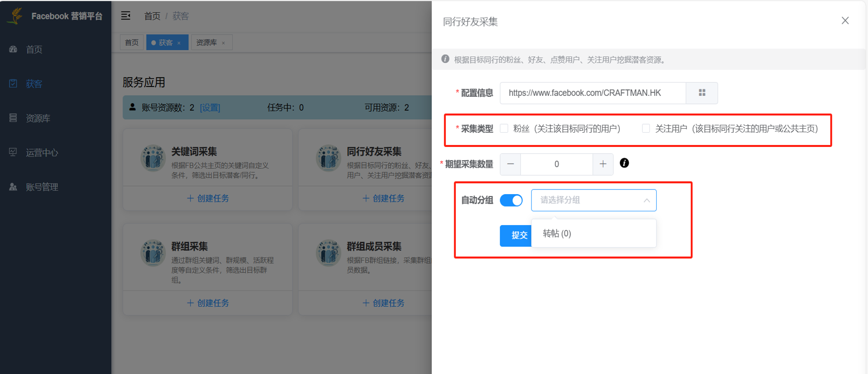Click the 关键词采集 card title
868x374 pixels.
tap(194, 152)
